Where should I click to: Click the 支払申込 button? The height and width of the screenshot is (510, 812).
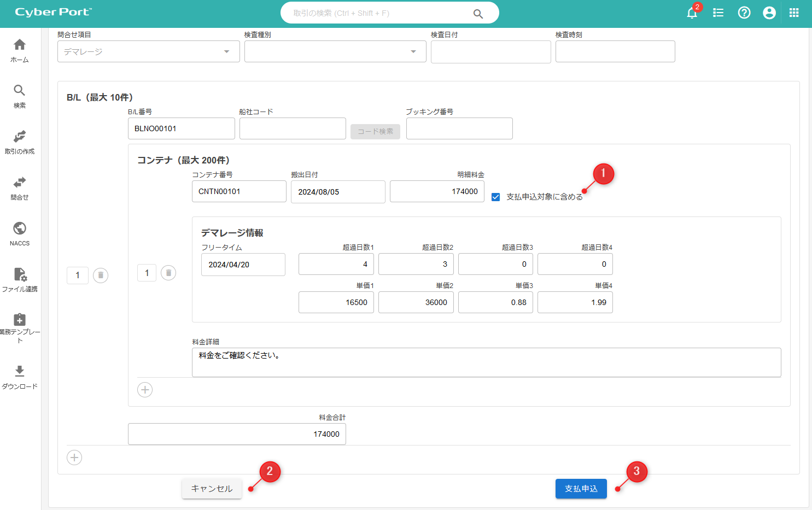(581, 489)
